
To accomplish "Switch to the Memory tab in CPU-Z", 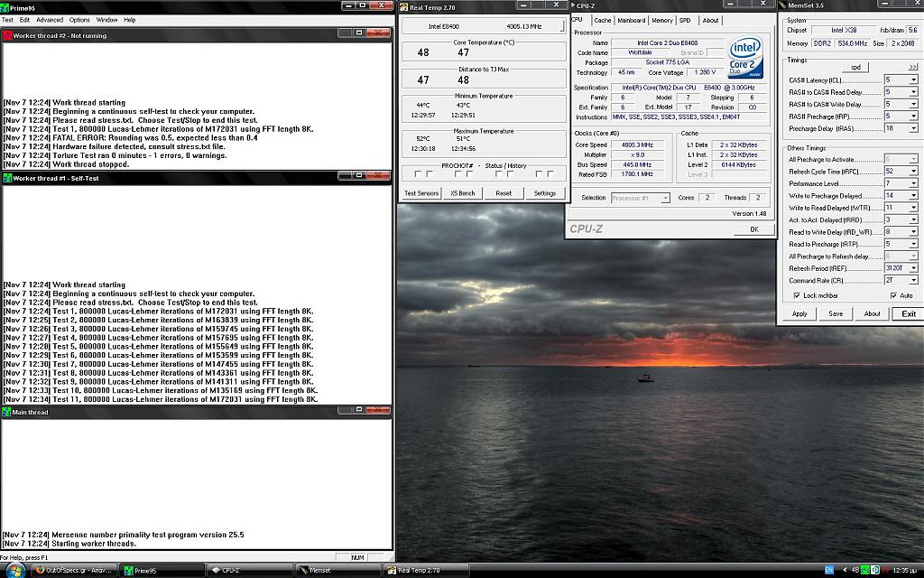I will [661, 20].
